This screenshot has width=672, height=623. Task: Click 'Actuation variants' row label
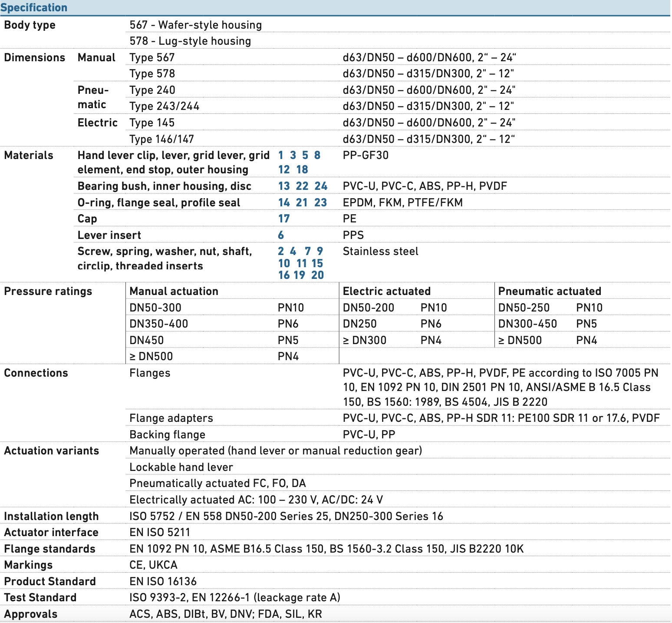point(52,451)
